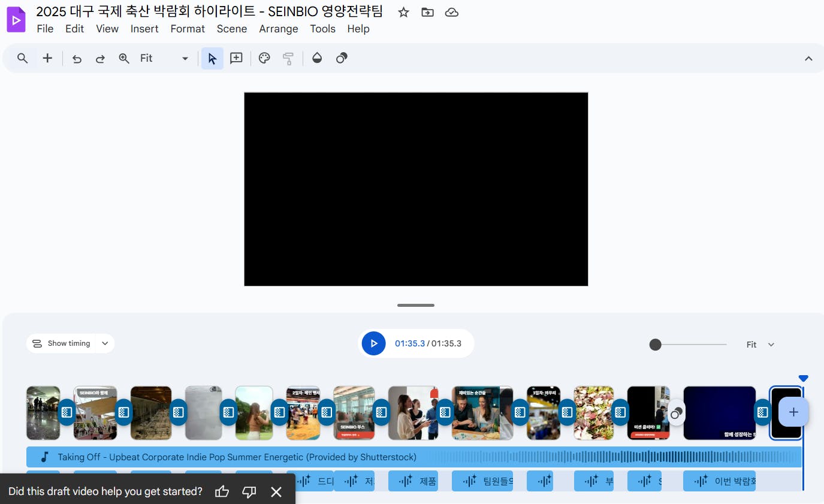Select the Paint format tool
The height and width of the screenshot is (504, 824).
click(288, 58)
